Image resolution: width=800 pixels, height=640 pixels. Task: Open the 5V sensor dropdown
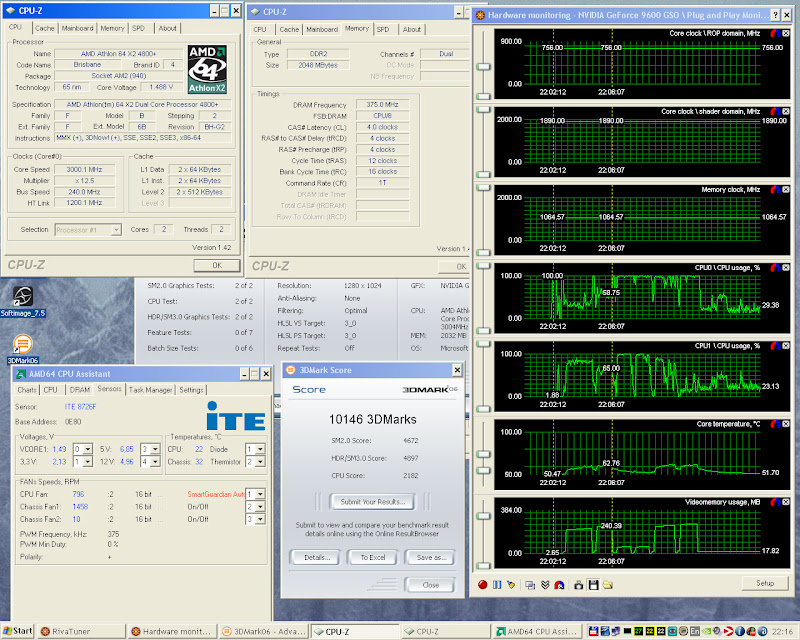[x=155, y=449]
